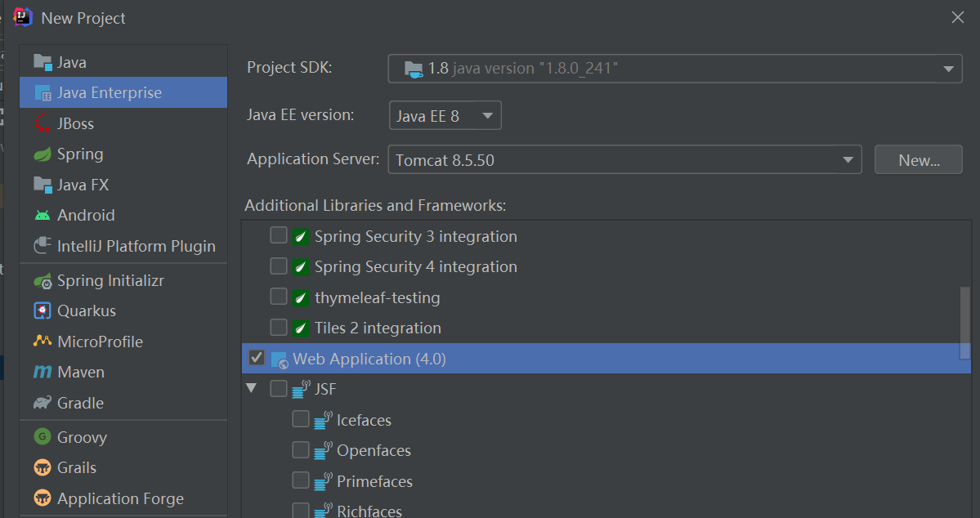Check the thymeleaf-testing checkbox

point(279,297)
